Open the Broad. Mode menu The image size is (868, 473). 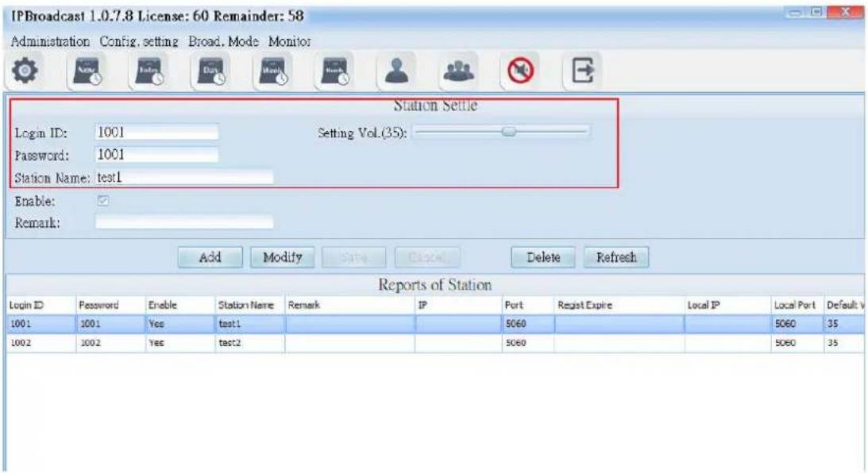click(223, 41)
